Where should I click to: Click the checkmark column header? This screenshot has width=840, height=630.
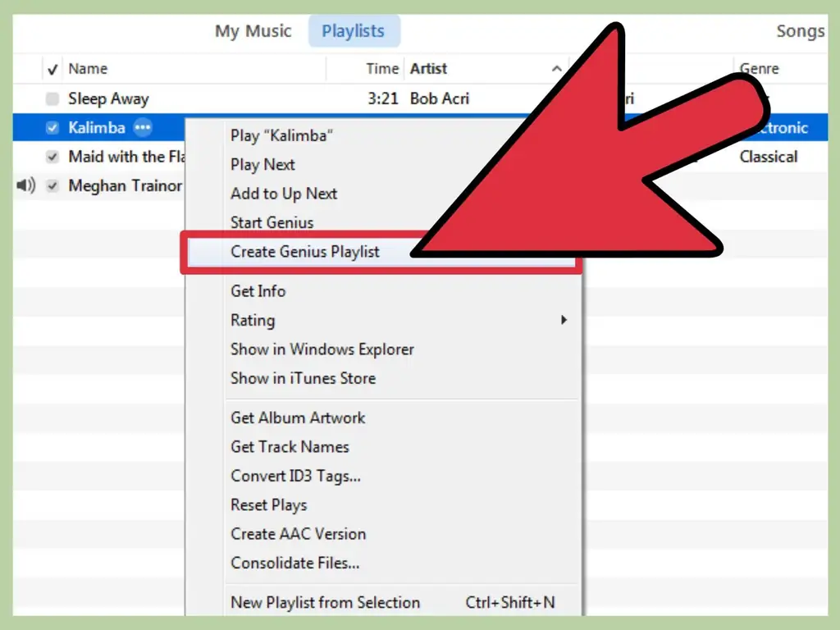52,69
